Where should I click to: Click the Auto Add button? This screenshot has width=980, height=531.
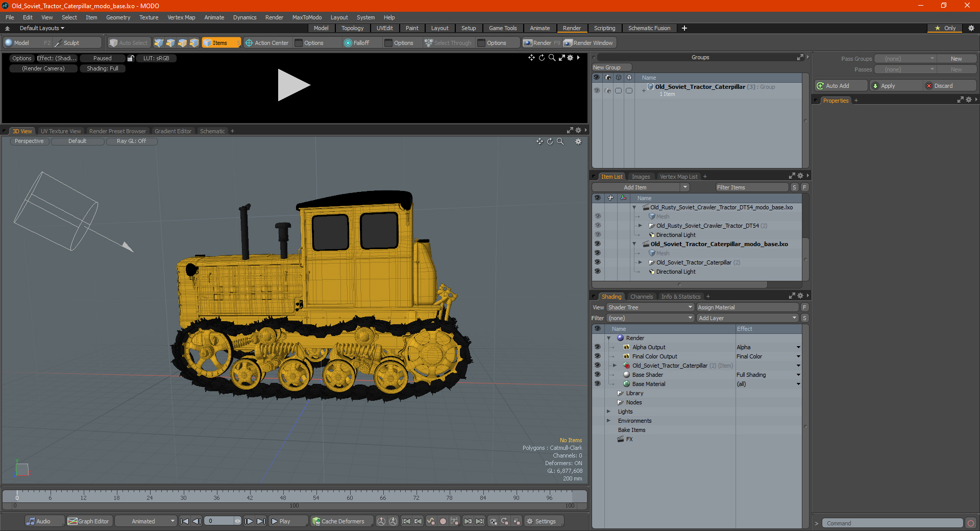[841, 86]
